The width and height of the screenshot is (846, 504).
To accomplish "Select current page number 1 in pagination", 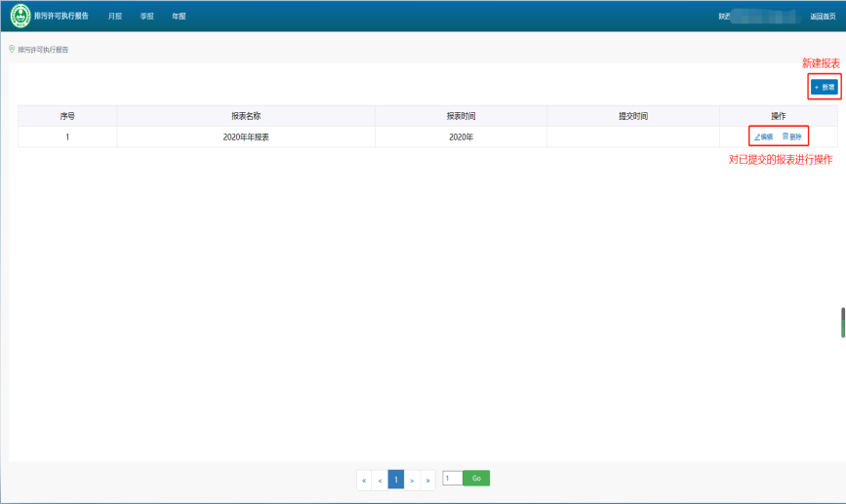I will [396, 480].
